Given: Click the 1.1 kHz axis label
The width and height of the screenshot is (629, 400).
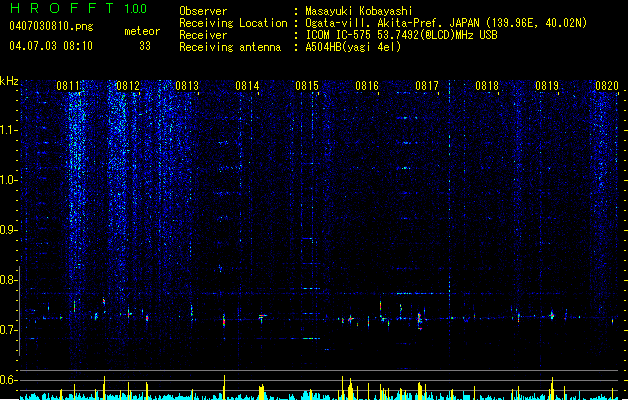Looking at the screenshot, I should 9,130.
